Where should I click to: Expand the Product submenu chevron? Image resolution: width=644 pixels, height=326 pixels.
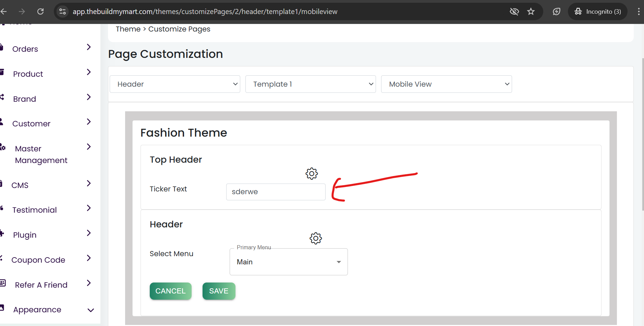89,72
